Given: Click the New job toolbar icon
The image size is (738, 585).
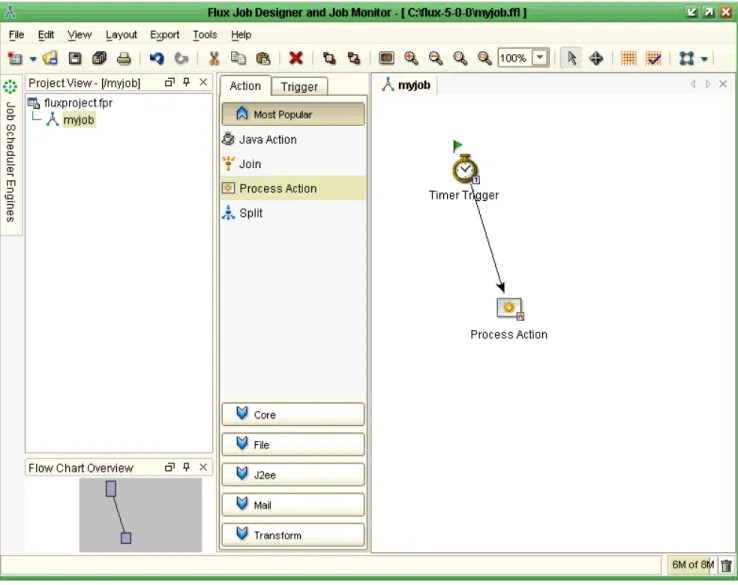Looking at the screenshot, I should pyautogui.click(x=15, y=58).
